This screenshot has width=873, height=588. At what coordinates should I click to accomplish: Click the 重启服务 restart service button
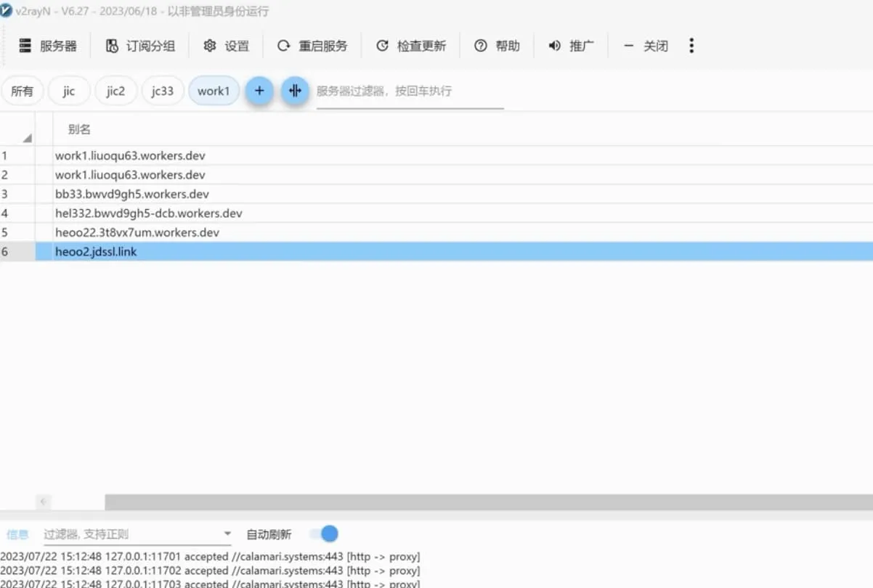pos(313,46)
